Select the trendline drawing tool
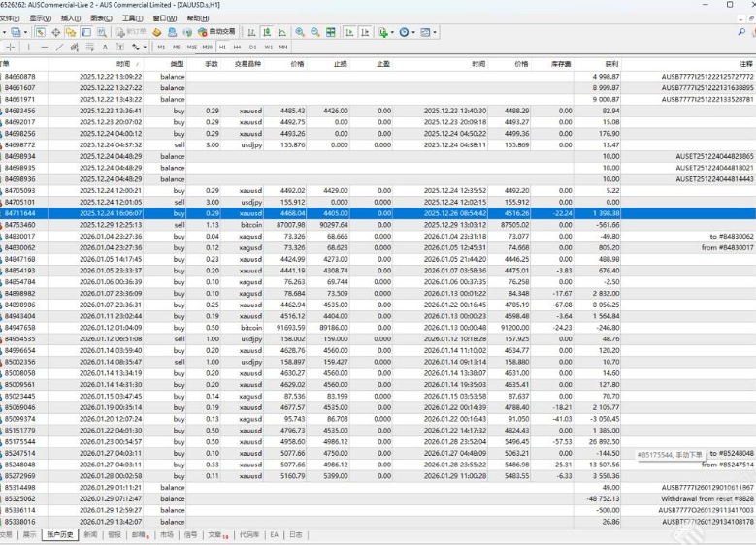The width and height of the screenshot is (756, 545). coord(59,47)
